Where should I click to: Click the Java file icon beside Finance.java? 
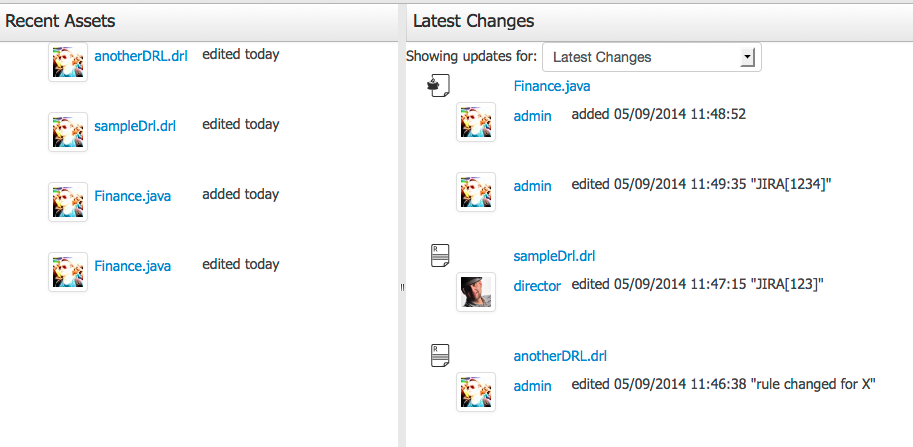pos(439,86)
